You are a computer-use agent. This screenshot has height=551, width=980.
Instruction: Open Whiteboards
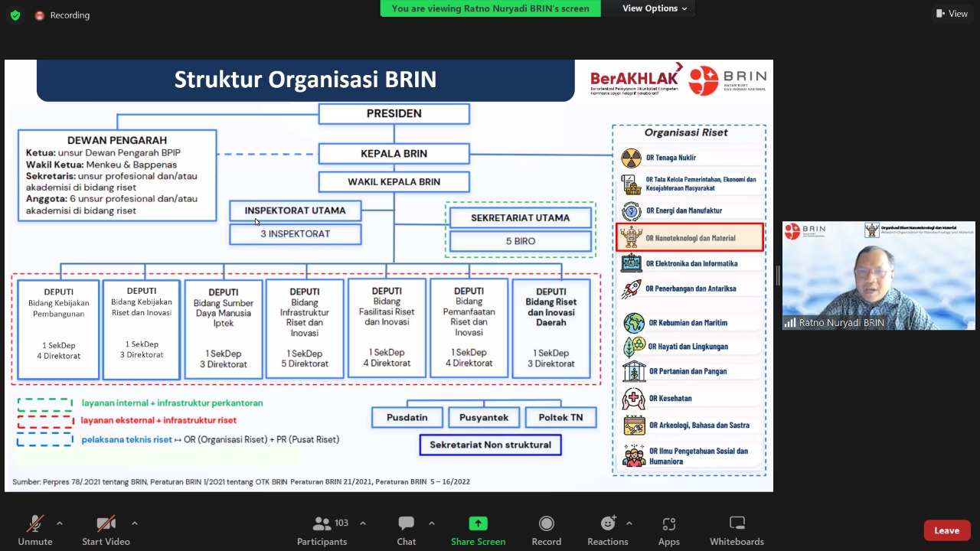click(737, 530)
